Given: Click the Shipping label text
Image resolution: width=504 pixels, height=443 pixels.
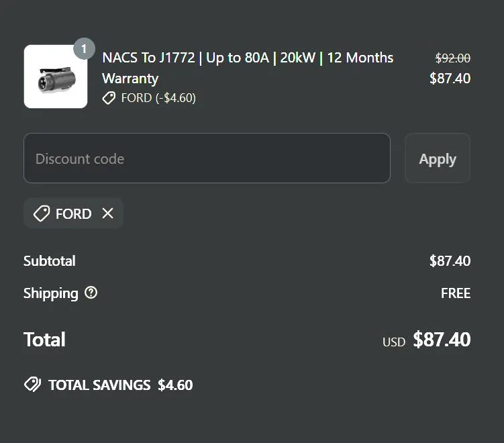Looking at the screenshot, I should click(x=50, y=293).
